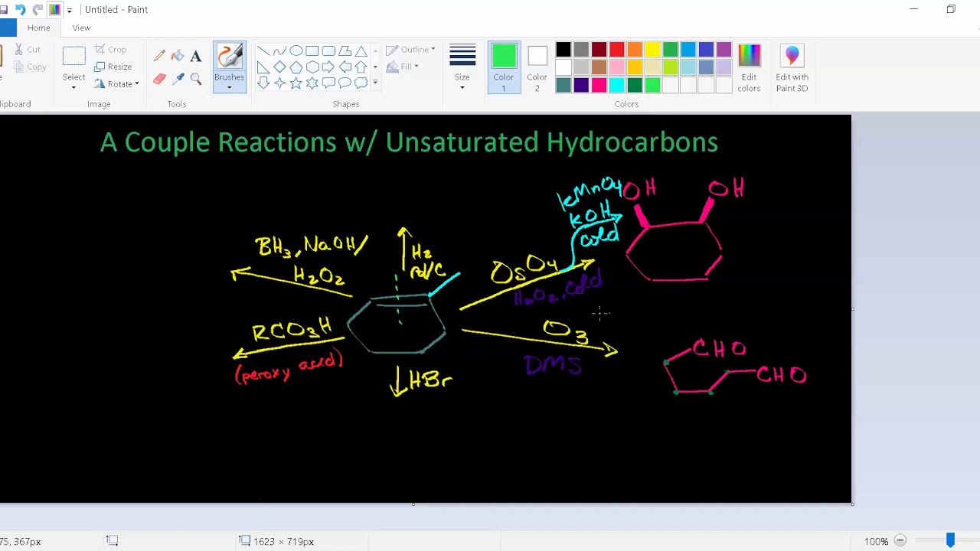Click the Copy button

click(30, 67)
